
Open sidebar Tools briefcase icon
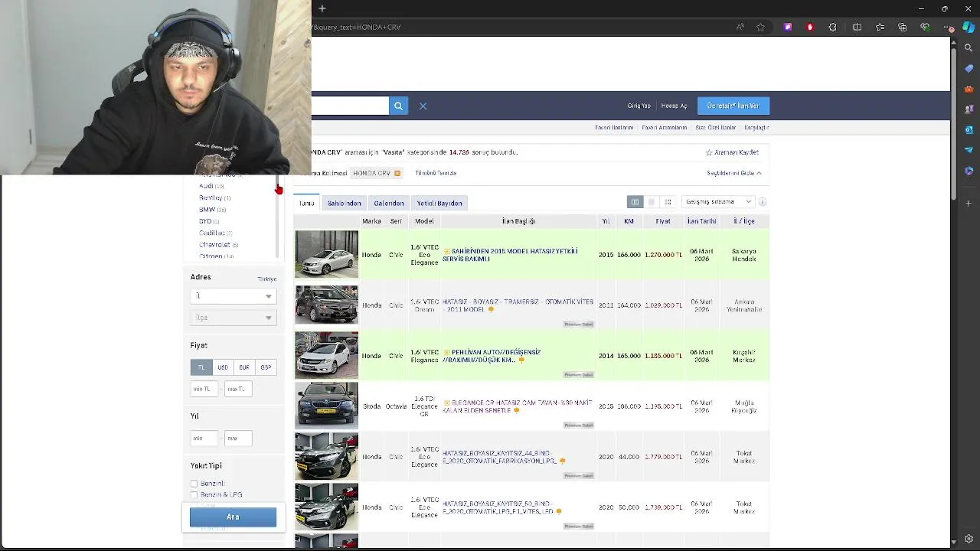[x=969, y=89]
